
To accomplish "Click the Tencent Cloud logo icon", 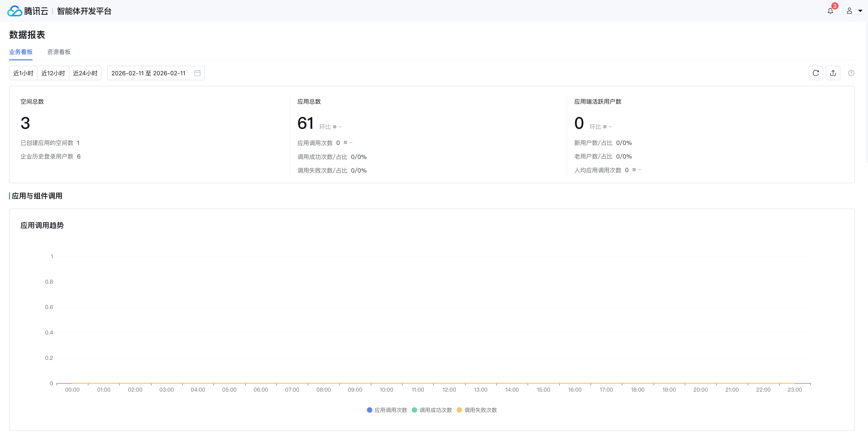I will [x=15, y=11].
